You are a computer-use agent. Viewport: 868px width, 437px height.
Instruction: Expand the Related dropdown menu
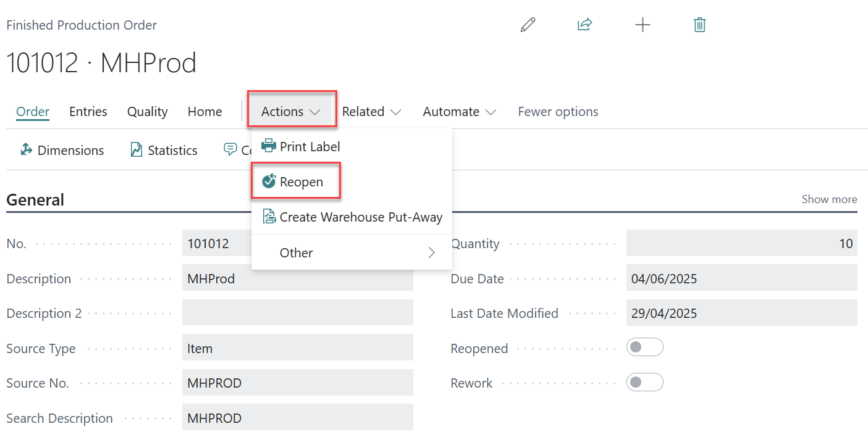[x=371, y=112]
